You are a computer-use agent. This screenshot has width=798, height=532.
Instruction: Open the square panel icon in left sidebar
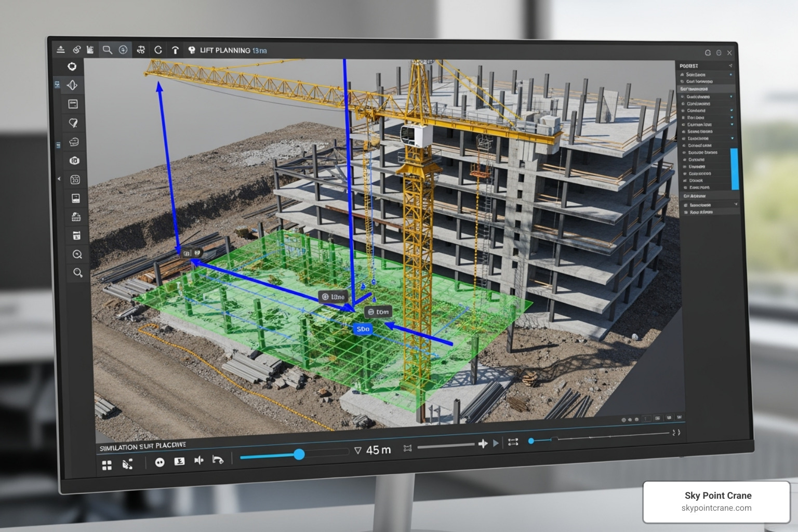[x=73, y=104]
